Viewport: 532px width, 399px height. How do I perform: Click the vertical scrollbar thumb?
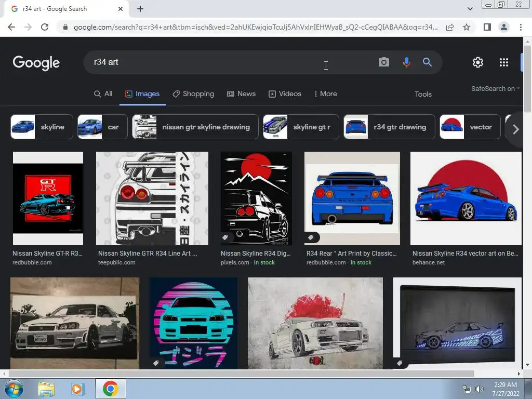point(527,79)
